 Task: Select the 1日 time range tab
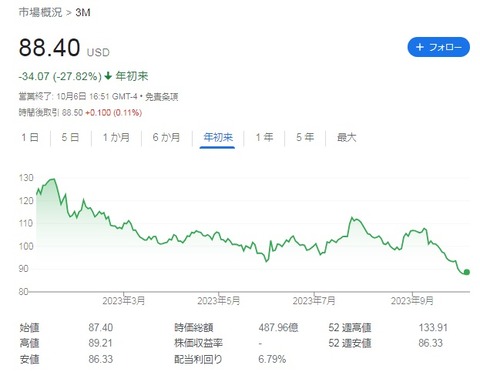tap(30, 137)
